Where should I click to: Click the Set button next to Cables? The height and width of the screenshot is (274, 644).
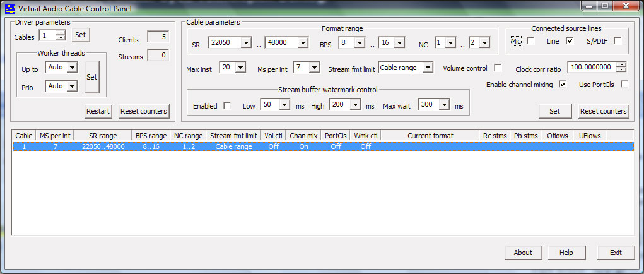(x=81, y=35)
